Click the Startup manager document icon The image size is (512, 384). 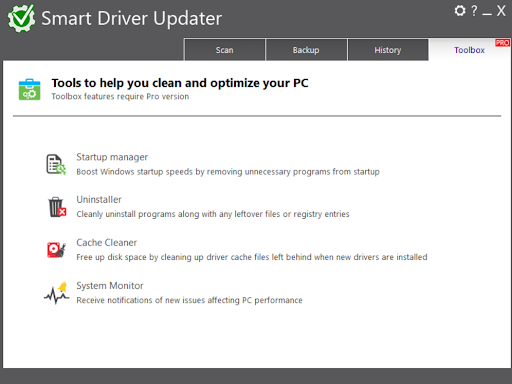click(56, 164)
